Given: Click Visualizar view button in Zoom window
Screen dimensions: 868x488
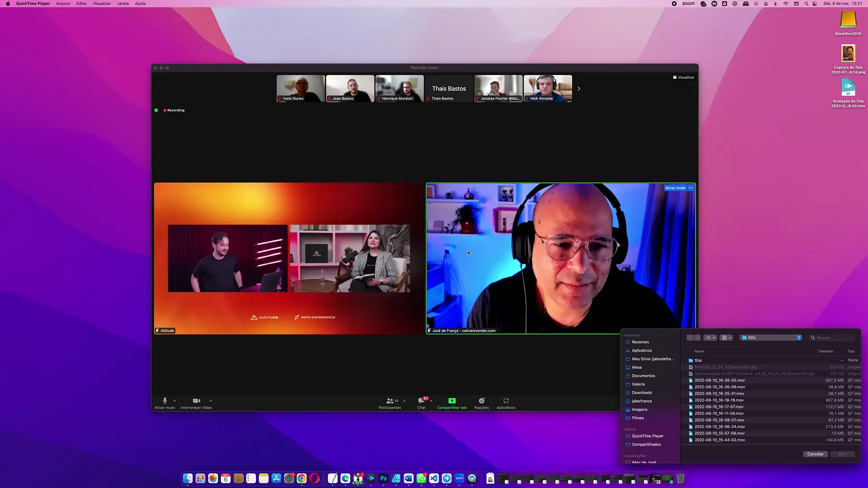Looking at the screenshot, I should click(684, 77).
